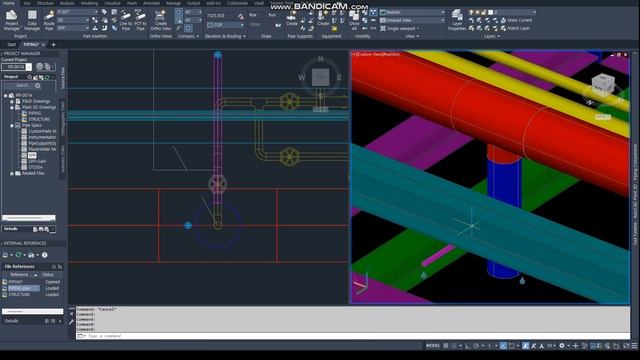
Task: Switch to the Analysis ribbon tab
Action: 67,3
